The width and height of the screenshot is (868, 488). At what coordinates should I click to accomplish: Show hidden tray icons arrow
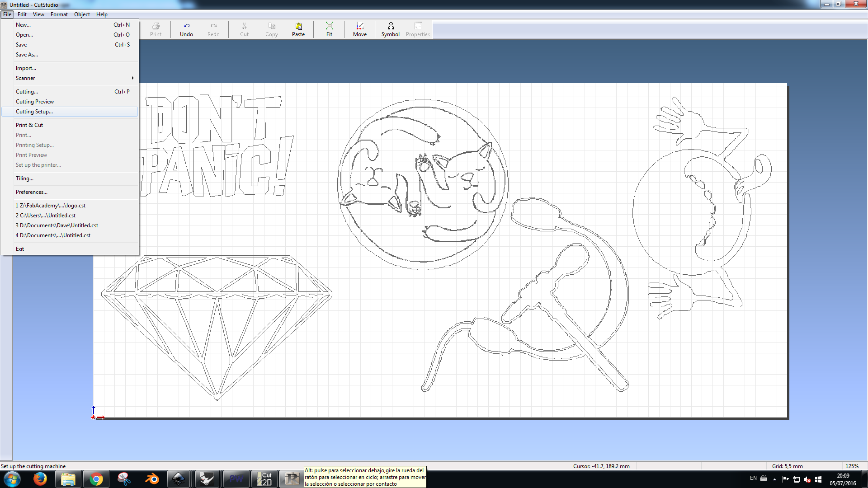[x=774, y=479]
